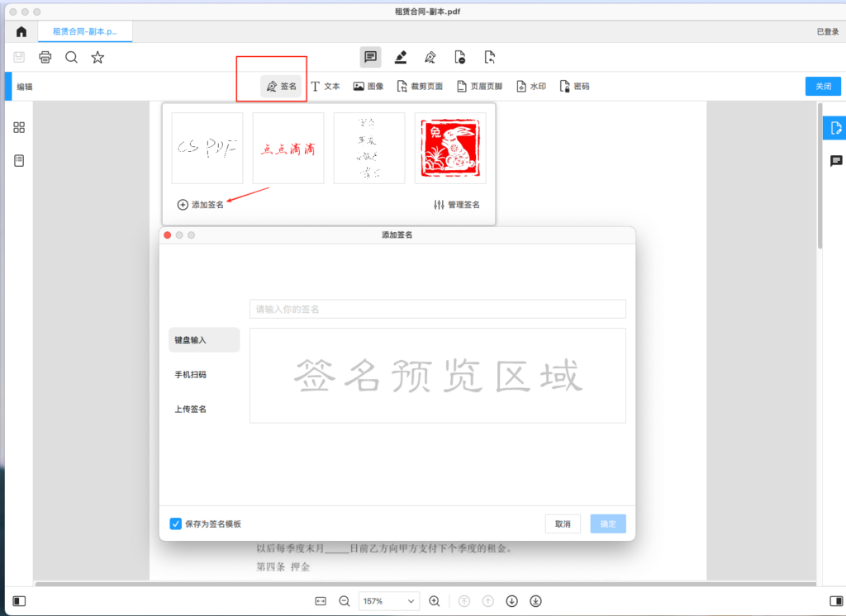Select the 键盘输入 tab

pyautogui.click(x=203, y=340)
